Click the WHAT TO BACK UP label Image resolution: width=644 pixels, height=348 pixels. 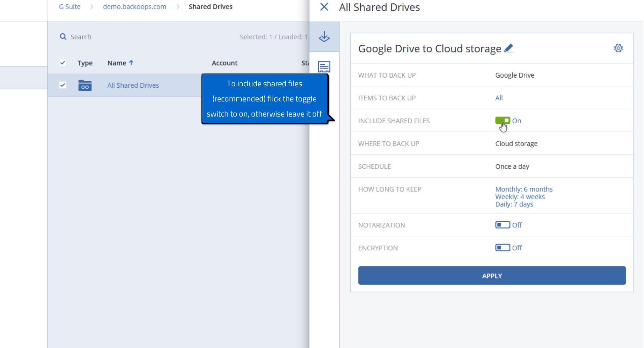[387, 75]
